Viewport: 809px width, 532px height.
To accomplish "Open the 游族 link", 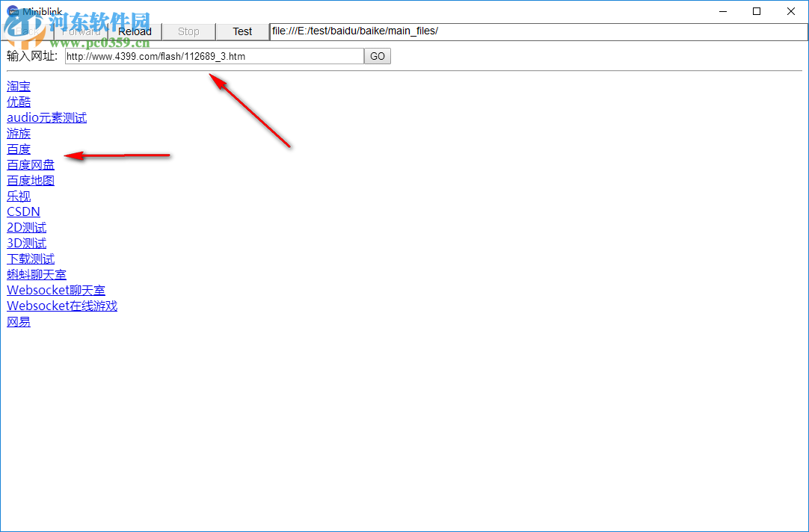I will click(19, 134).
